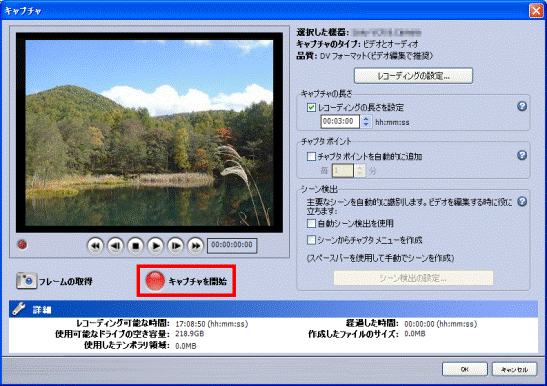This screenshot has width=547, height=386.
Task: Click the キャンセル button
Action: (x=515, y=369)
